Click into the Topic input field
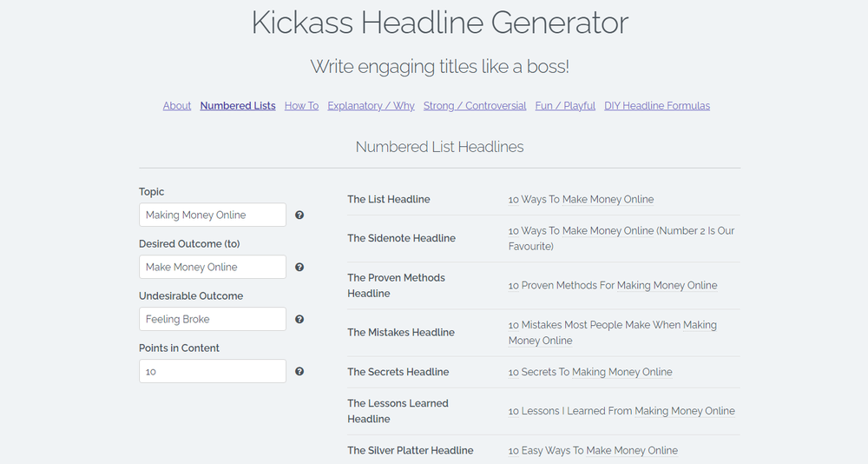868x464 pixels. (213, 215)
